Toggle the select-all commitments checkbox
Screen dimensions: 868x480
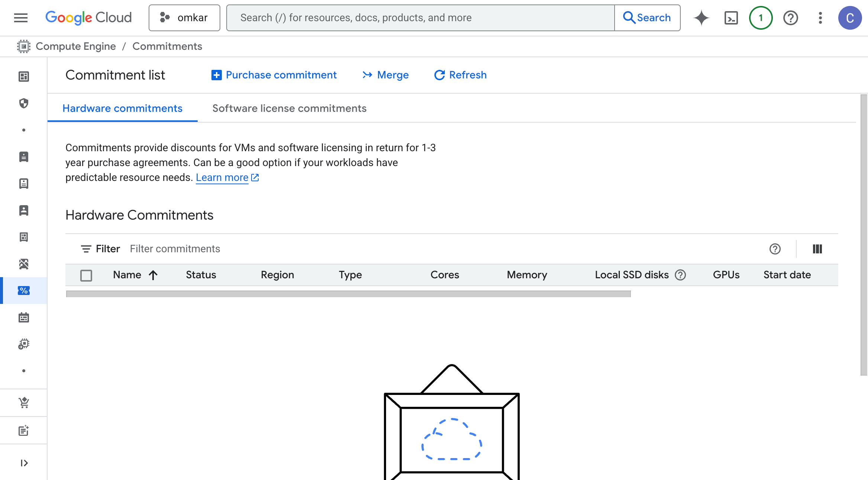(86, 275)
